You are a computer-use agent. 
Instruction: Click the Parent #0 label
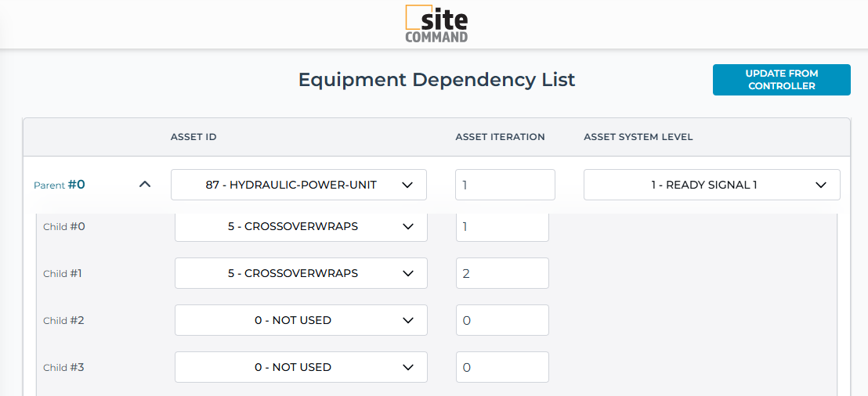[x=60, y=185]
